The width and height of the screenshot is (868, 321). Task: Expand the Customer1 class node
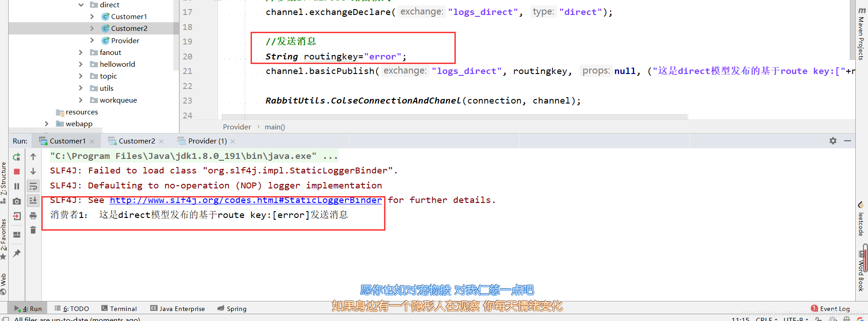[92, 16]
